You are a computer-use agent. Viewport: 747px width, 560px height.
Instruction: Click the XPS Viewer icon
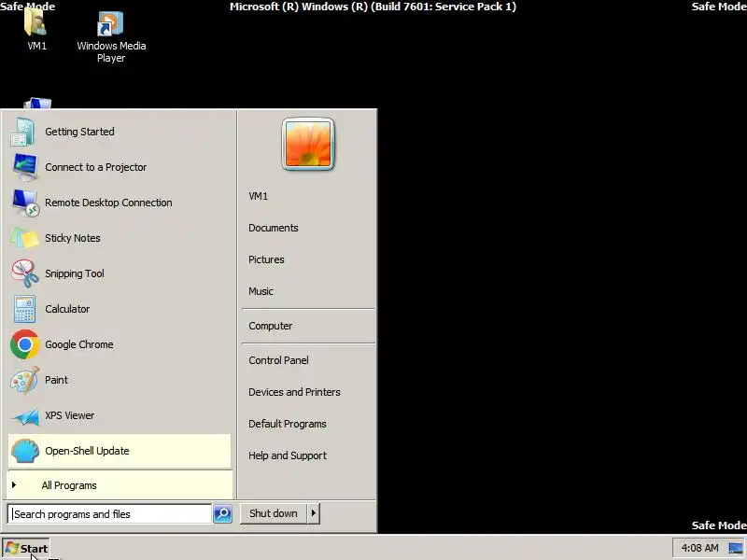[26, 417]
